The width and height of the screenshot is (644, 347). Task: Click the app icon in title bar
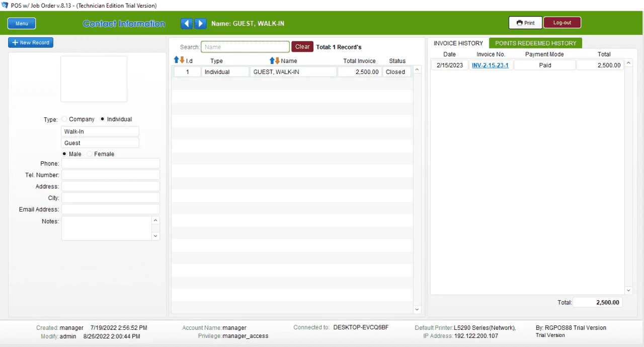pos(5,5)
